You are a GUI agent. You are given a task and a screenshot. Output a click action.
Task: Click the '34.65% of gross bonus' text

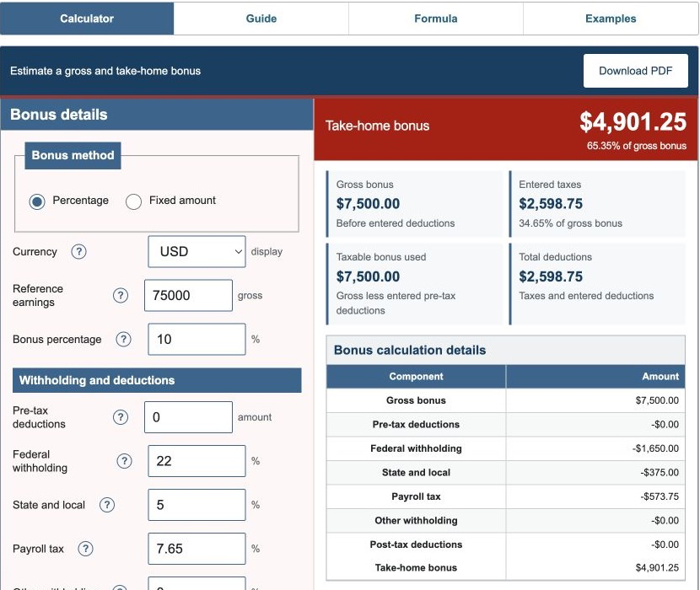(x=570, y=223)
